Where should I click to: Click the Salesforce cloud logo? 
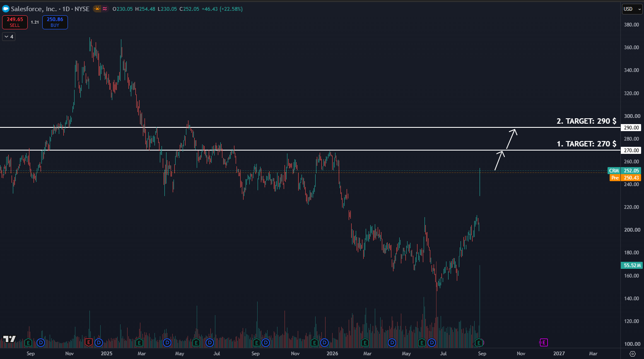[6, 9]
